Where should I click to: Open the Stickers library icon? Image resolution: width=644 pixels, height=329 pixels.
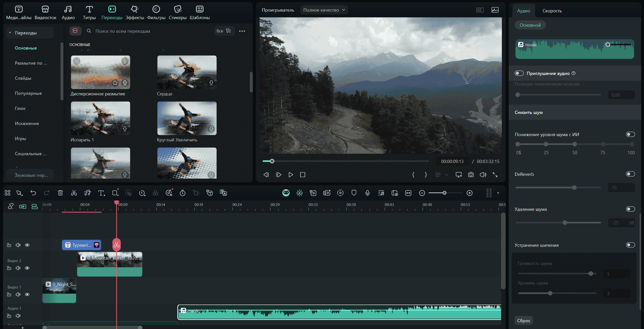click(x=178, y=10)
